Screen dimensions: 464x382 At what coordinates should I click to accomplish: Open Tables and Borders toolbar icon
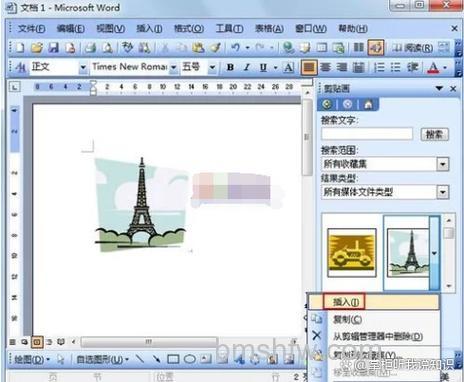click(x=305, y=48)
